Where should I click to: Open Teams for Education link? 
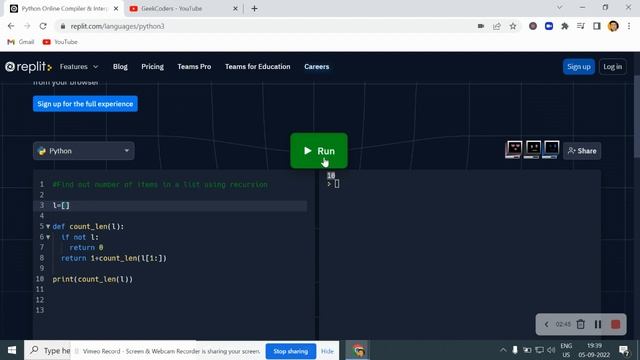click(258, 67)
